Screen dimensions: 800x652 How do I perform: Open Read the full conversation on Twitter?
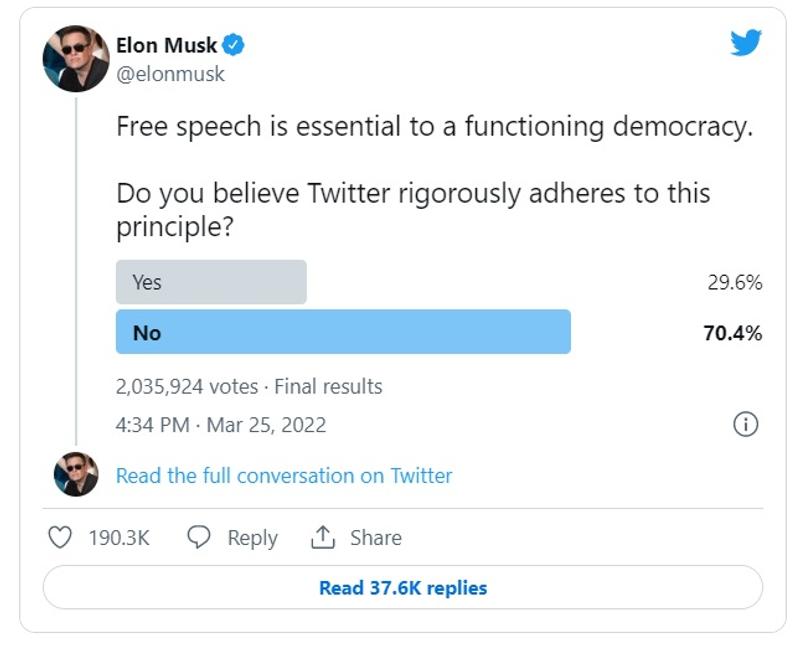[284, 476]
